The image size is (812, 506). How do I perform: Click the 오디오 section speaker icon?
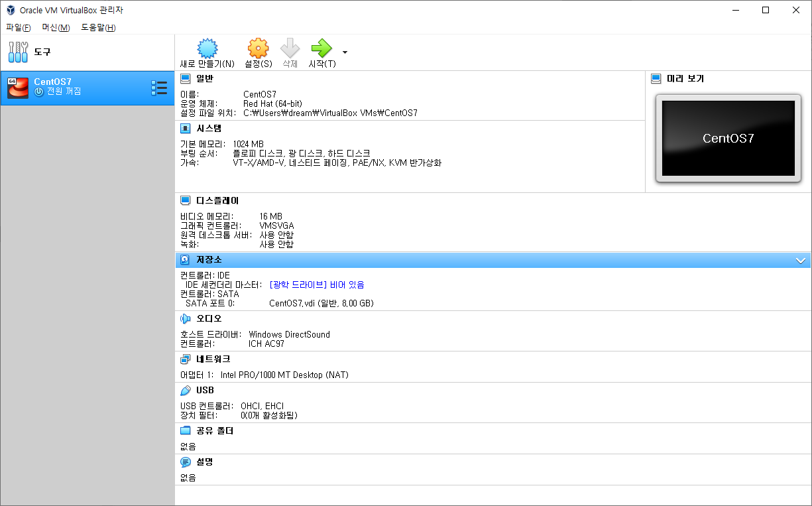coord(186,319)
